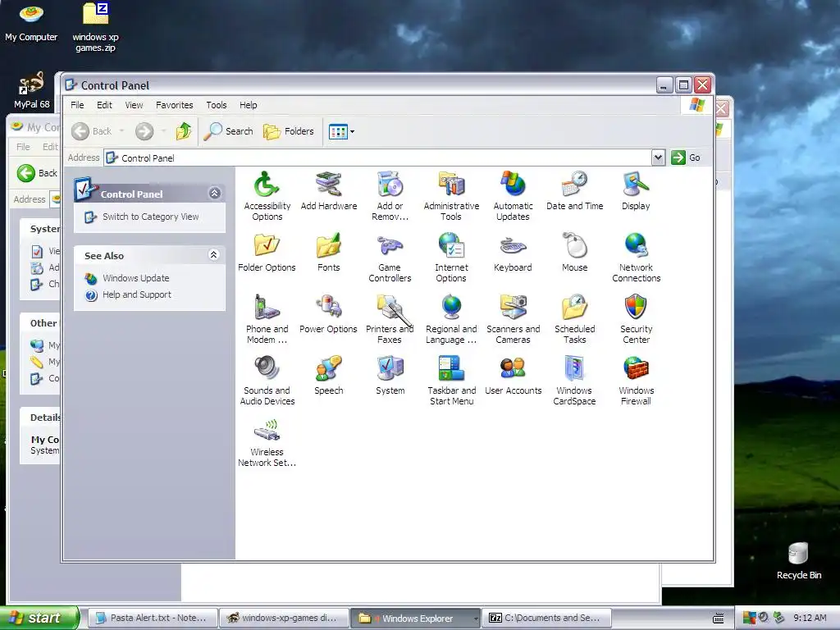
Task: Select Network Connections icon
Action: [x=636, y=257]
